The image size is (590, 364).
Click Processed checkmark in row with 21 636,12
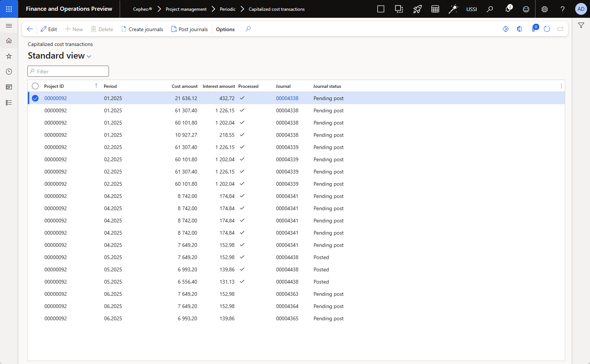[x=242, y=98]
